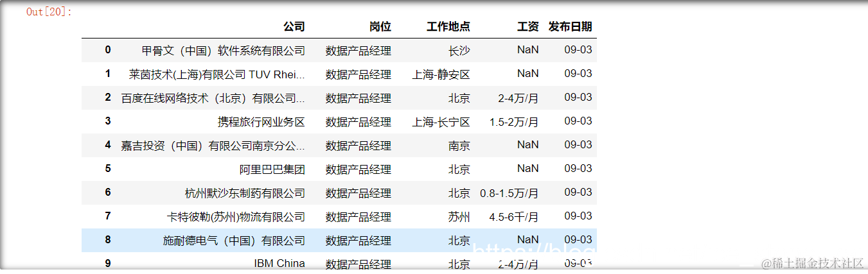Click 09-03 date in the 阿里巴巴集团 row
The image size is (868, 274).
(578, 169)
